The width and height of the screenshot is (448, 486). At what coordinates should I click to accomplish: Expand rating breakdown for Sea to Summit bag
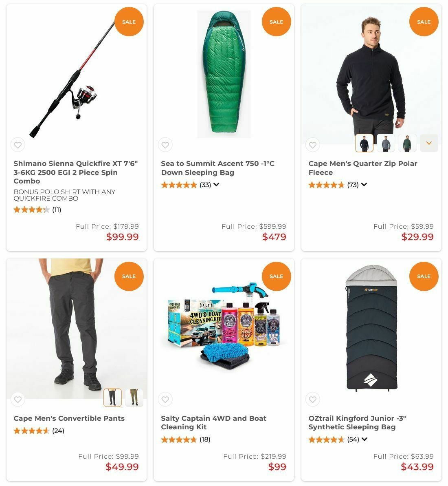pos(216,184)
